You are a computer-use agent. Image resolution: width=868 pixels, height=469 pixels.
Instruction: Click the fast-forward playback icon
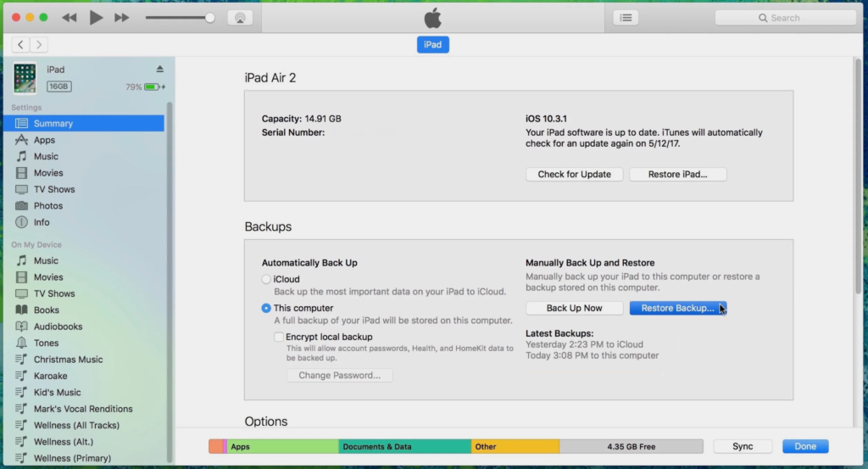point(121,18)
